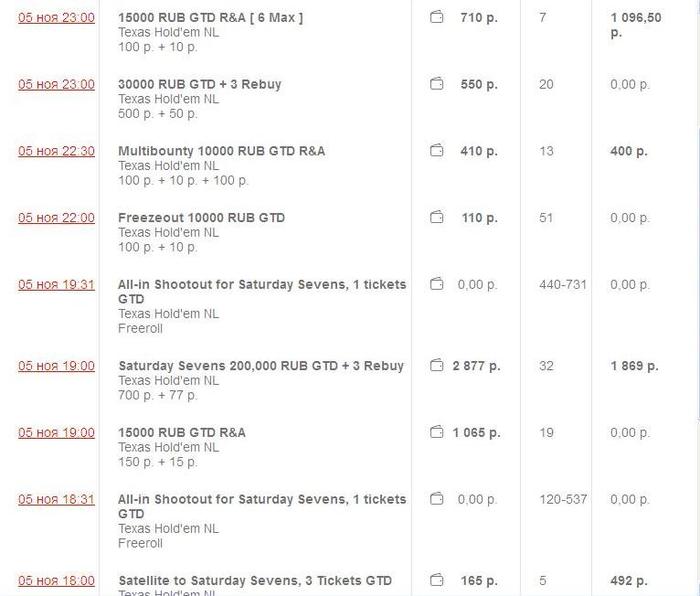Open the 05 ноя 18:31 date link
Screen dimensions: 700x596
click(56, 499)
